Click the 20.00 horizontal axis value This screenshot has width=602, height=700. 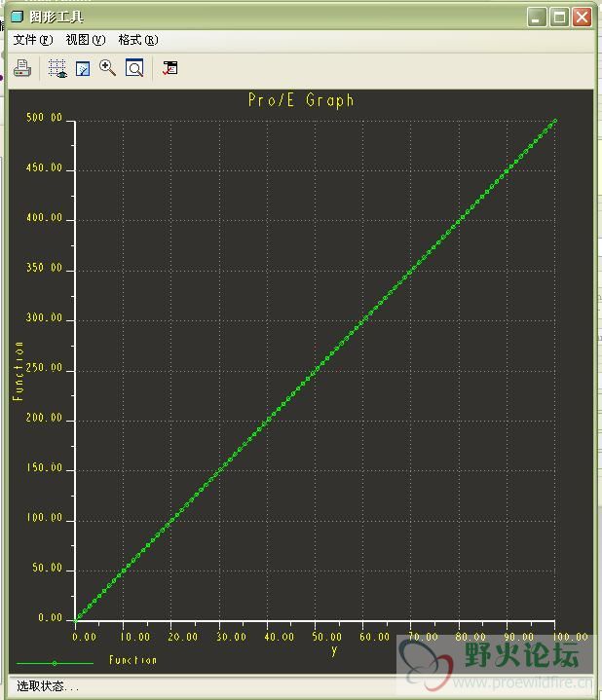[x=183, y=637]
